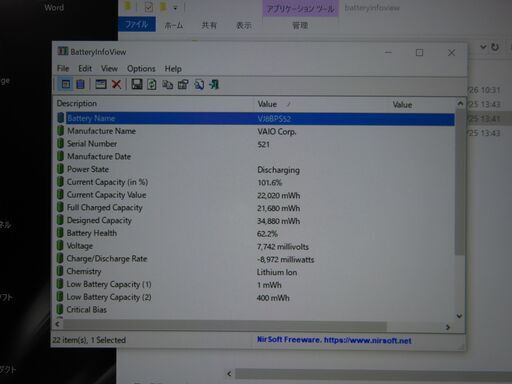
Task: Click the Find toolbar icon
Action: point(199,85)
